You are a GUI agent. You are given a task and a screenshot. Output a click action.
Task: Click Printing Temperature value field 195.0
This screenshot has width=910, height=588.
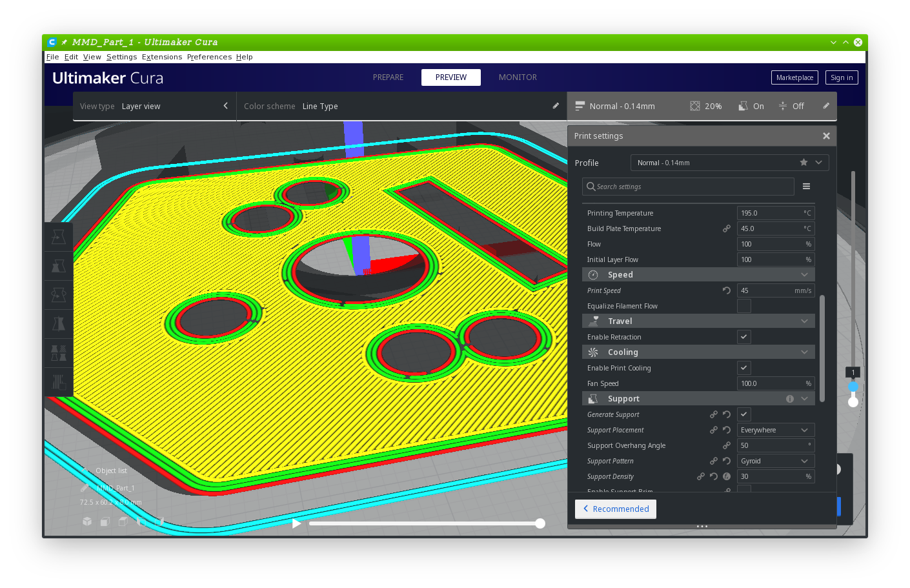(x=776, y=213)
